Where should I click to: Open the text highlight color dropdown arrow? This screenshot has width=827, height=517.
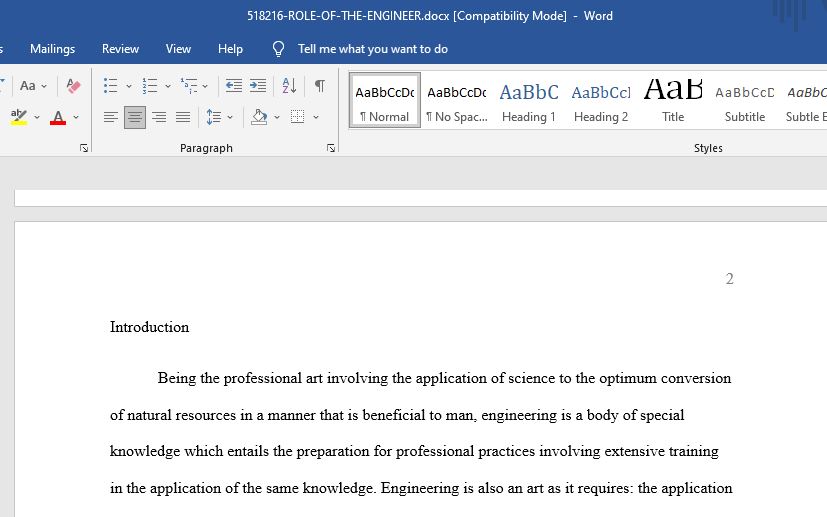[37, 117]
